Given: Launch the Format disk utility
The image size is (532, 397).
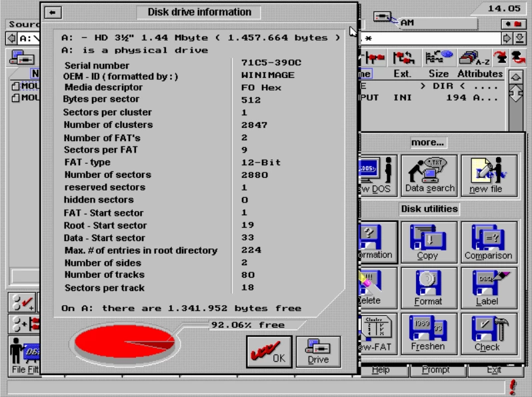Looking at the screenshot, I should click(x=429, y=288).
